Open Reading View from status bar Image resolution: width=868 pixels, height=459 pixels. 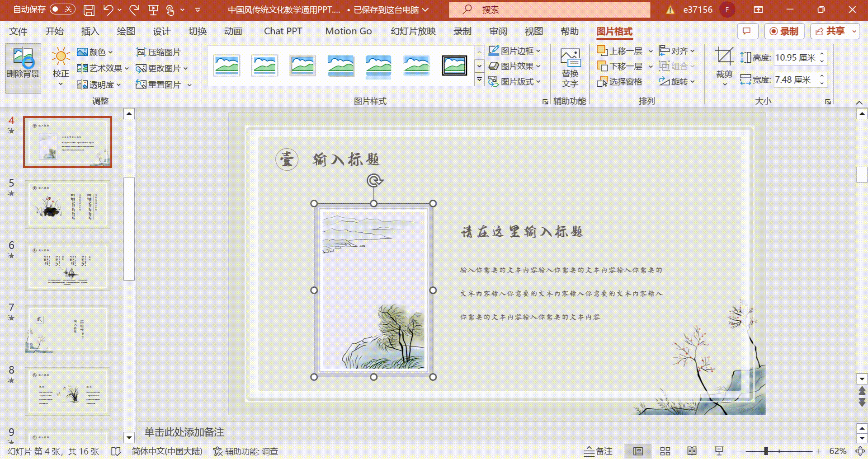(x=692, y=451)
